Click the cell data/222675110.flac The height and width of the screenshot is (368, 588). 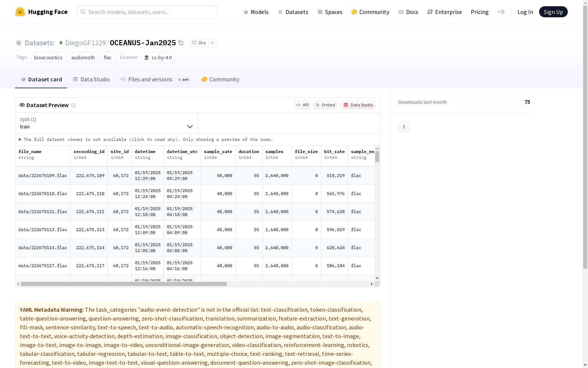coord(43,194)
